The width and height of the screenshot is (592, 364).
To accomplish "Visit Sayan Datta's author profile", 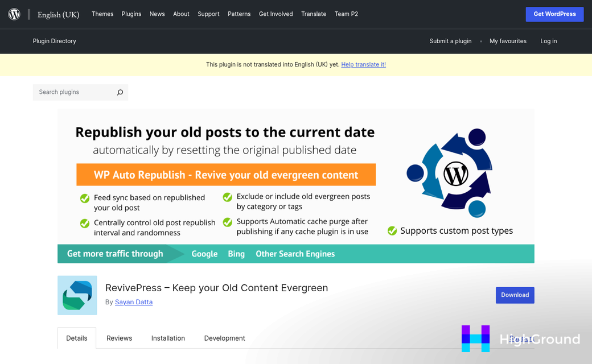I will [x=134, y=302].
